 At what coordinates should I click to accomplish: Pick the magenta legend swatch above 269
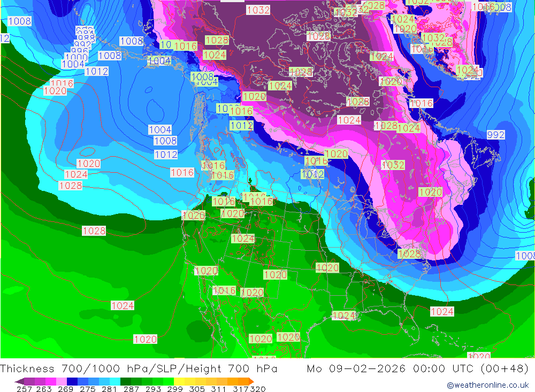[x=51, y=381]
